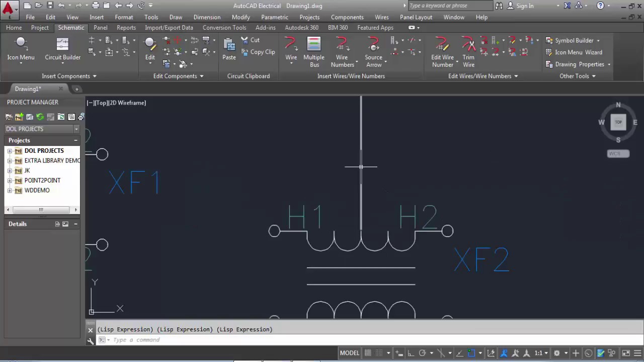Open the Wires menu
Viewport: 644px width, 362px height.
381,17
